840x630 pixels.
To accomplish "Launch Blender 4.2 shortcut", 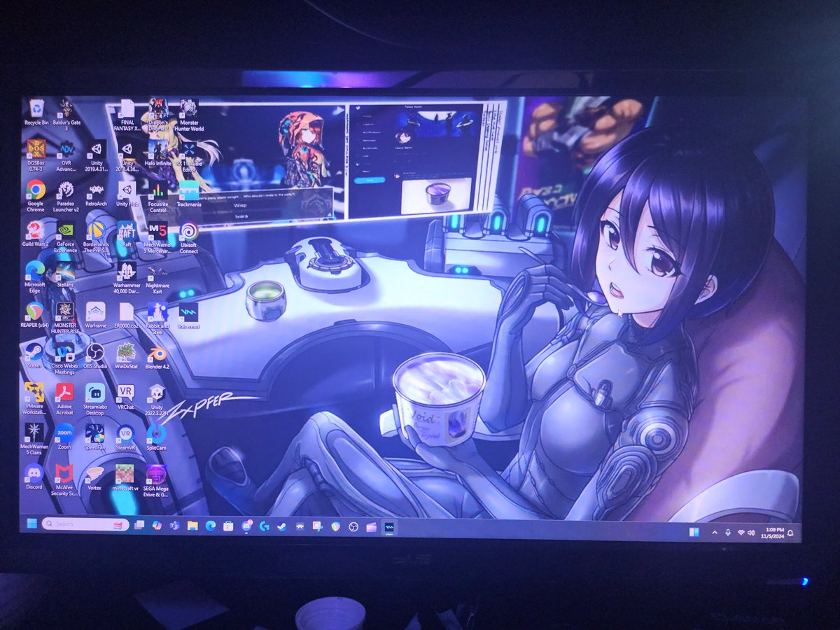I will pos(158,355).
